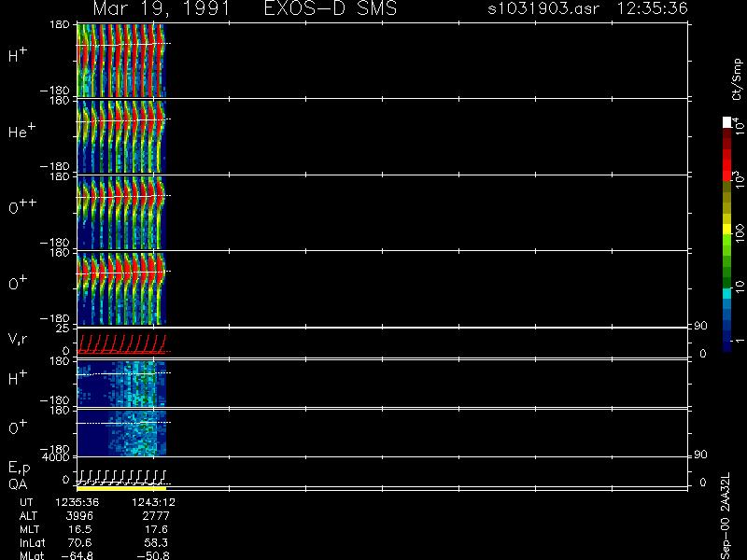Select the altitude value 3996

(x=80, y=516)
